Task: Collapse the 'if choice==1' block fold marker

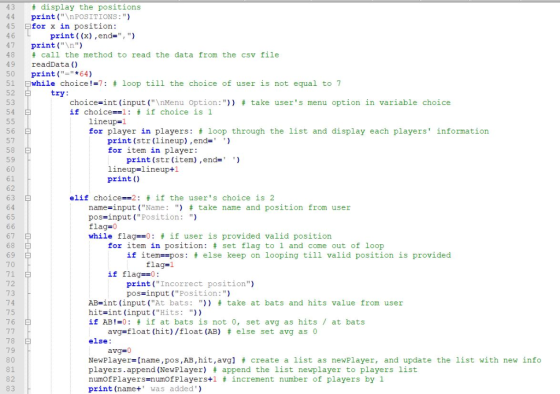Action: point(28,112)
